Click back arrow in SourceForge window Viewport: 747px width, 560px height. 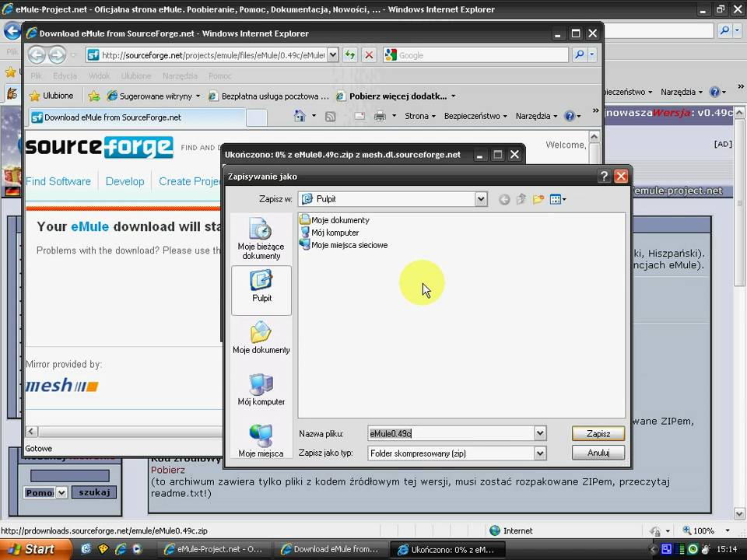point(37,55)
